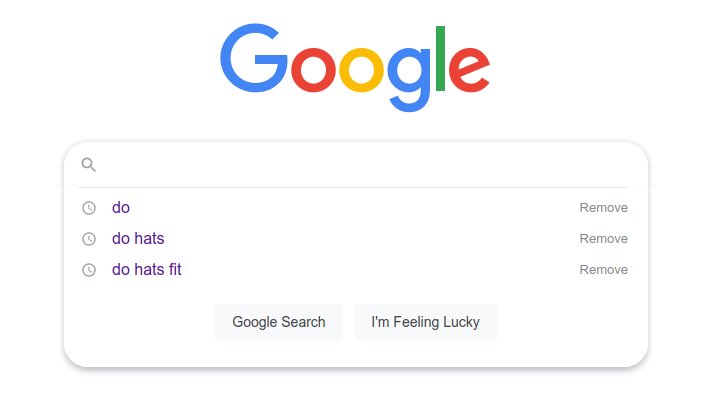Viewport: 704px width, 397px height.
Task: Click the clock icon beside "do hats fit"
Action: pyautogui.click(x=89, y=270)
